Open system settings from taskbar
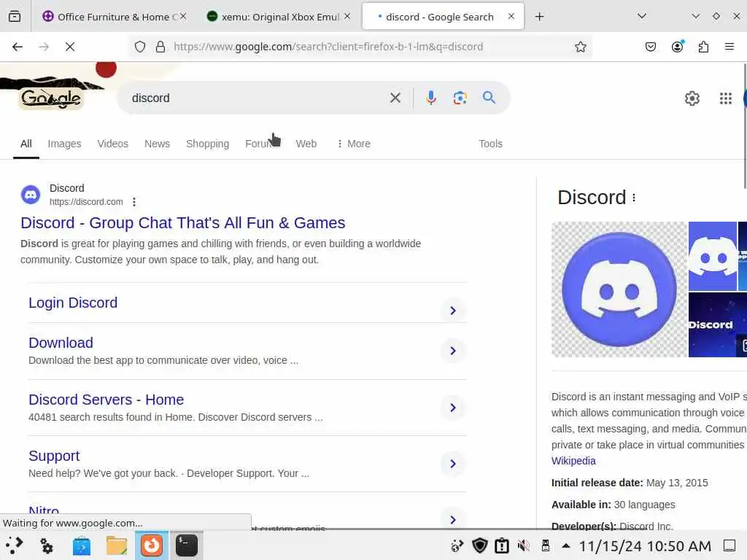Screen dimensions: 747x560 [x=46, y=545]
